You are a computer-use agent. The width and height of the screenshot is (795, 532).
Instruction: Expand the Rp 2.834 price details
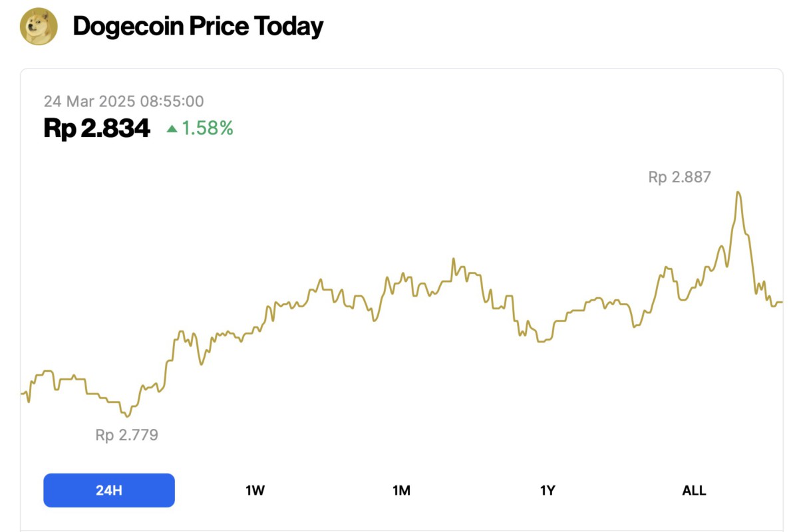[x=96, y=128]
